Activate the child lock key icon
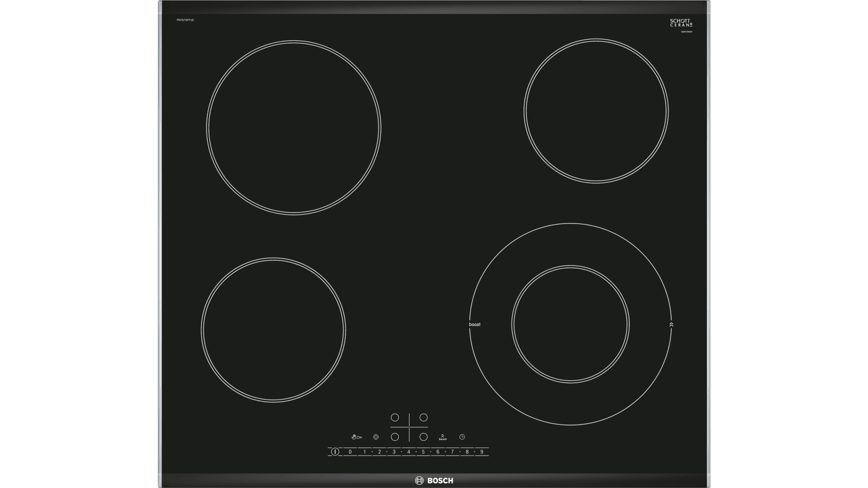The height and width of the screenshot is (488, 868). tap(356, 436)
